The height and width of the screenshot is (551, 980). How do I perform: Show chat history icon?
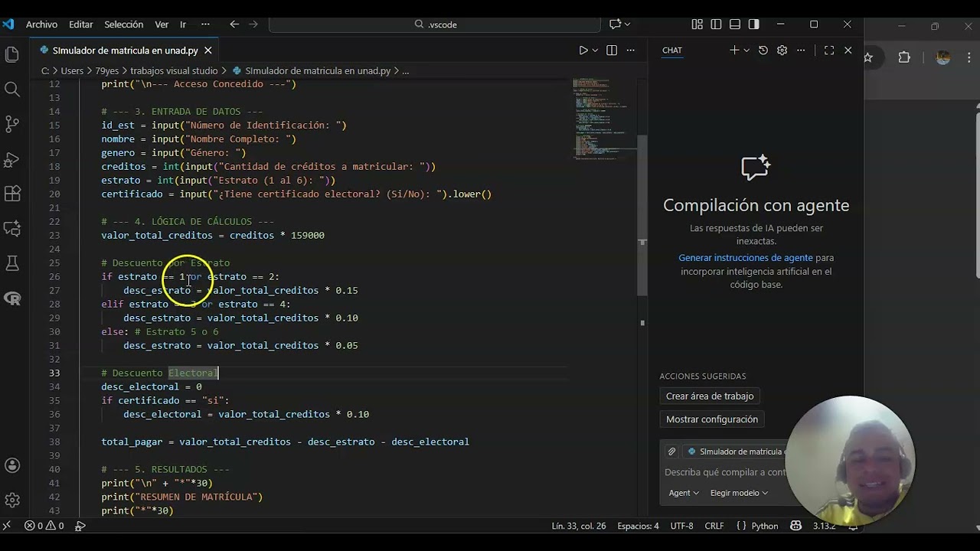coord(763,51)
